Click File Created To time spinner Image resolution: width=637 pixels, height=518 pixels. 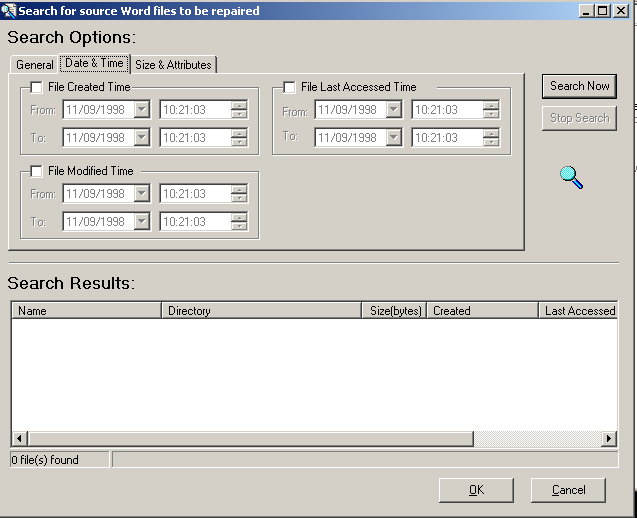(x=239, y=137)
